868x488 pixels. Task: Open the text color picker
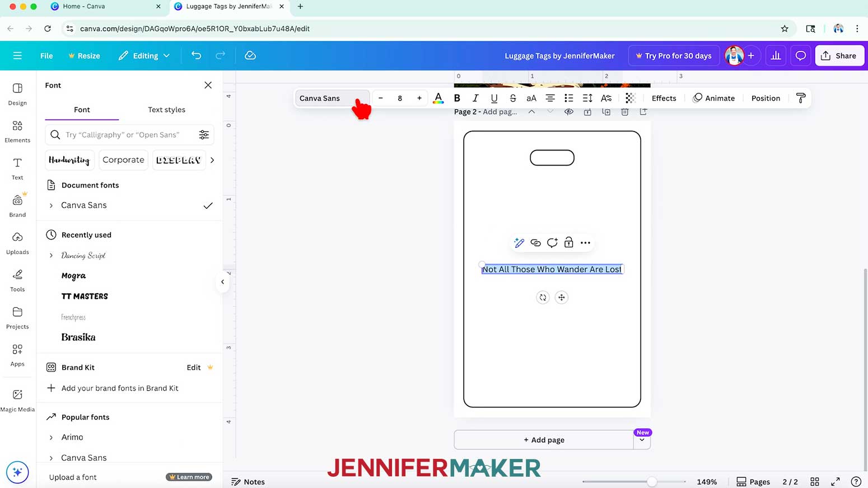coord(438,98)
